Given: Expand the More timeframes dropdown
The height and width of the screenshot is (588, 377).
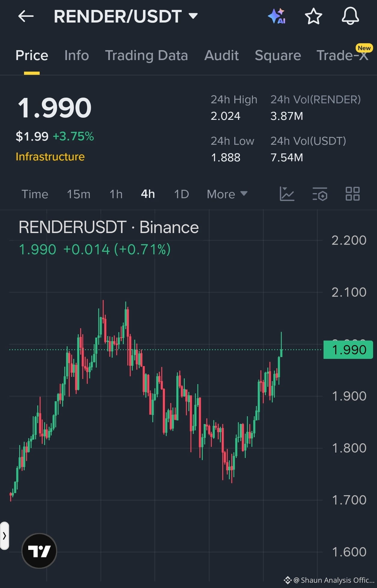Looking at the screenshot, I should click(x=227, y=194).
